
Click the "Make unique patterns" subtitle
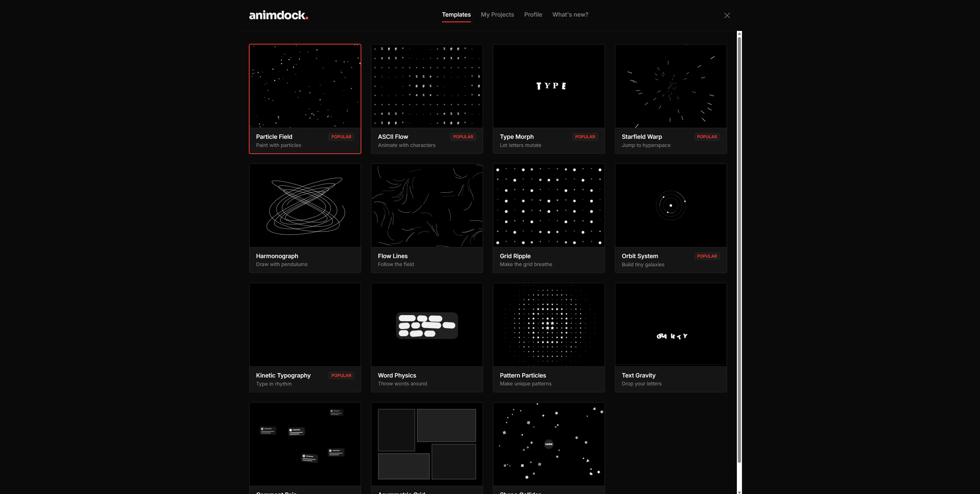tap(525, 384)
